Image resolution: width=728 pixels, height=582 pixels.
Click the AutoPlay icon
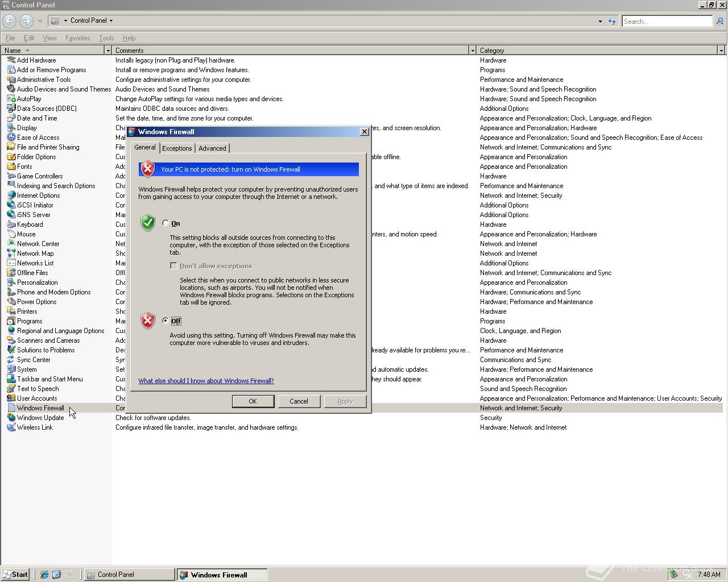11,99
